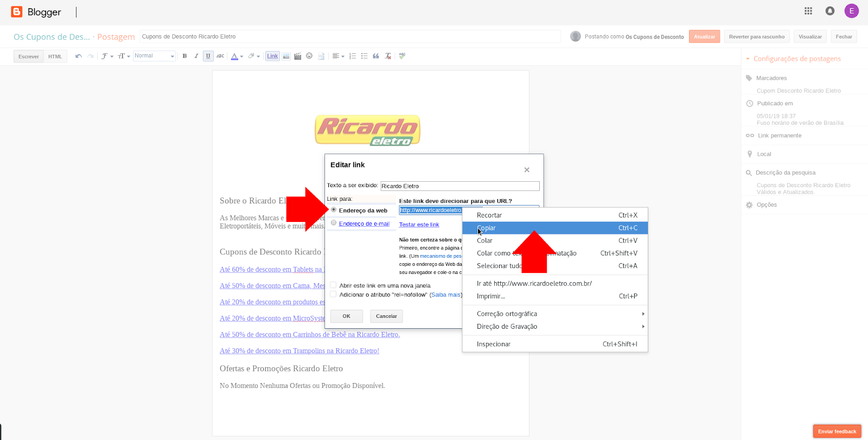Undo the last edit
The image size is (868, 440).
pos(79,56)
